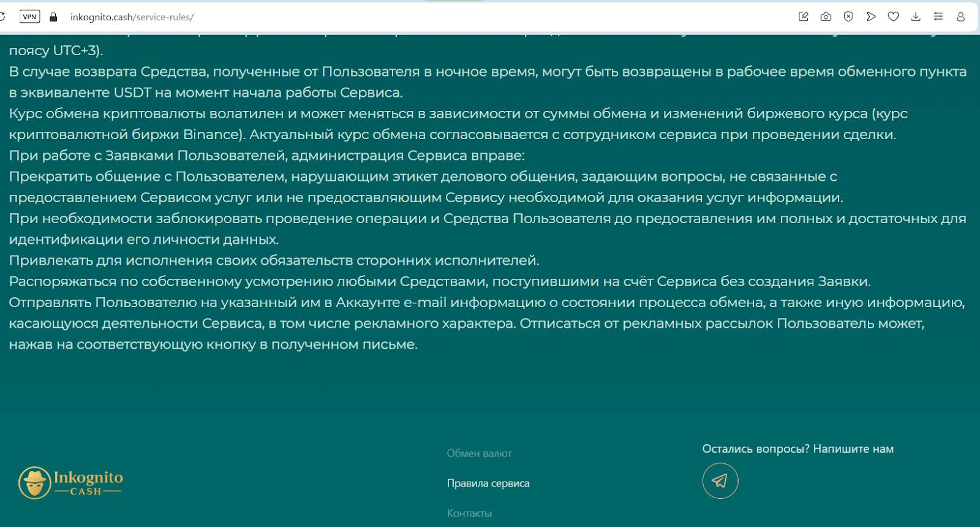The image size is (980, 527).
Task: Open site security padlock info
Action: tap(53, 17)
